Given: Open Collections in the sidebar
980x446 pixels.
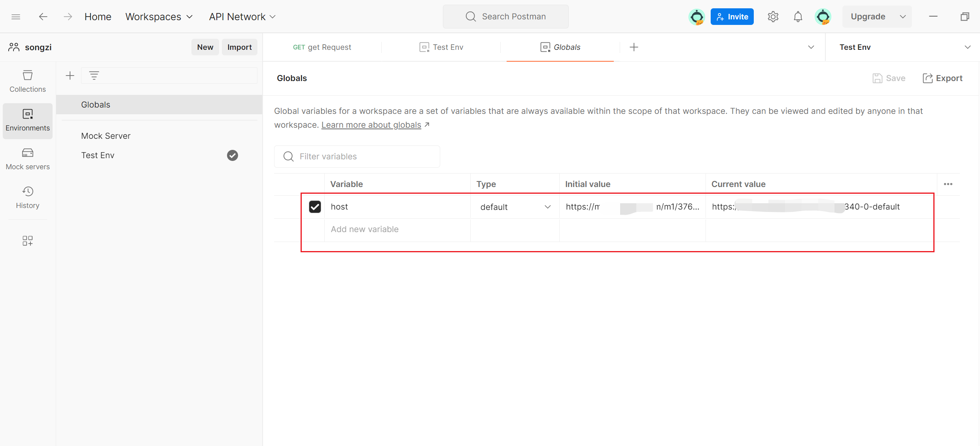Looking at the screenshot, I should click(28, 81).
